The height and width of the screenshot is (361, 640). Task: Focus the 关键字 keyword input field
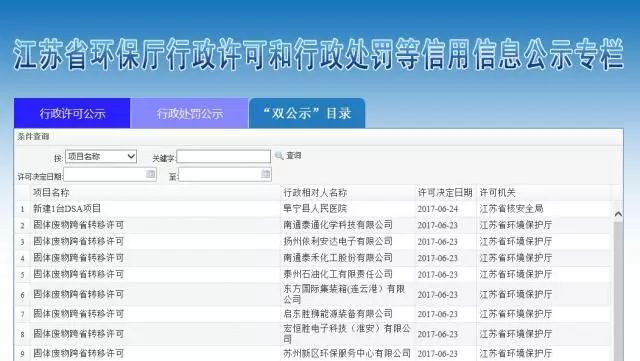pos(224,156)
